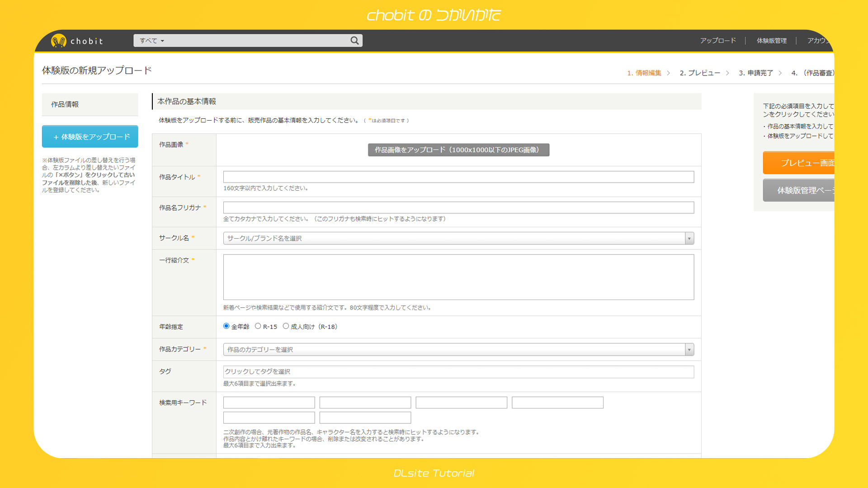
Task: Select step 2. プレビュー
Action: (x=700, y=73)
